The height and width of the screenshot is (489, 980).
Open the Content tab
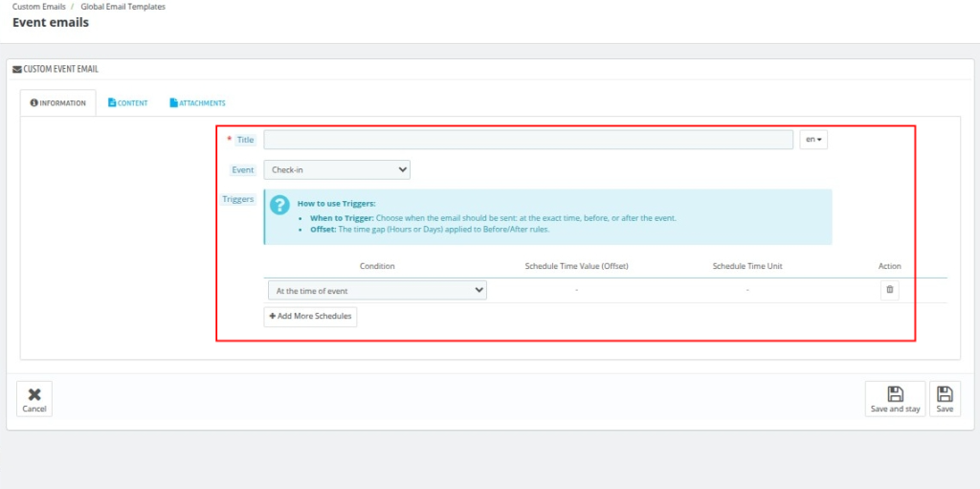[128, 102]
